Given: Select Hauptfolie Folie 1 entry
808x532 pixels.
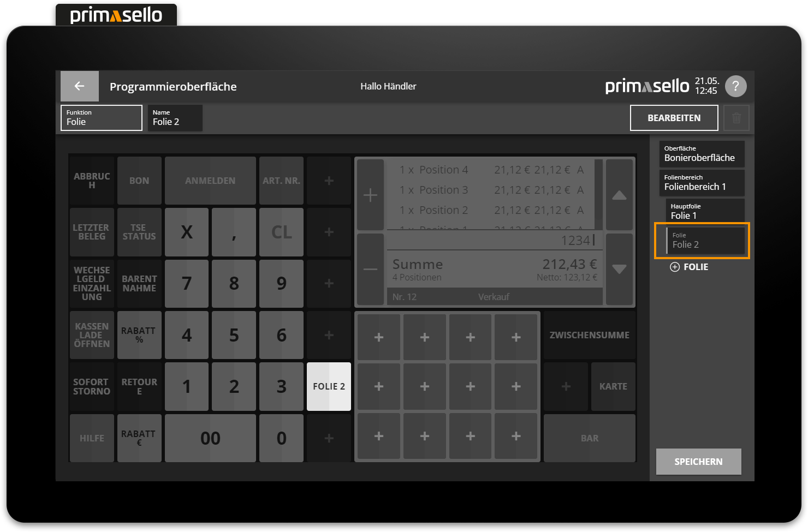Looking at the screenshot, I should click(705, 212).
